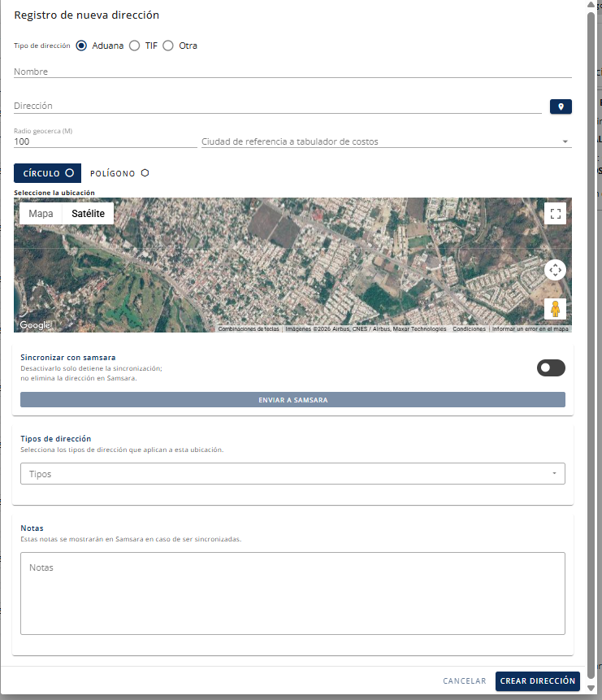Select the Polígono geofence shape
The height and width of the screenshot is (700, 602).
[119, 173]
